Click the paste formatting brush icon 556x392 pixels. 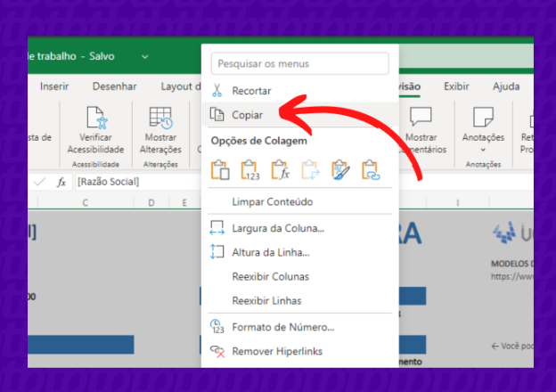340,169
